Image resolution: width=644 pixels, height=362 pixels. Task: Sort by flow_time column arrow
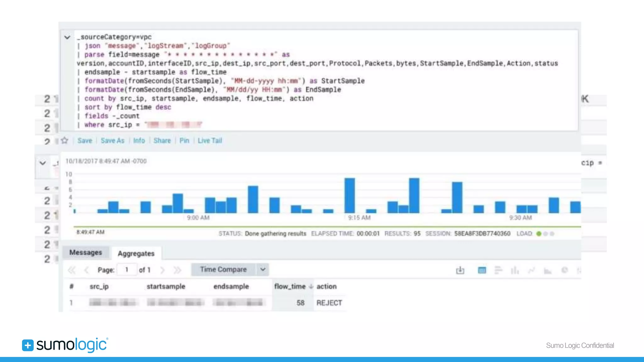[x=311, y=287]
